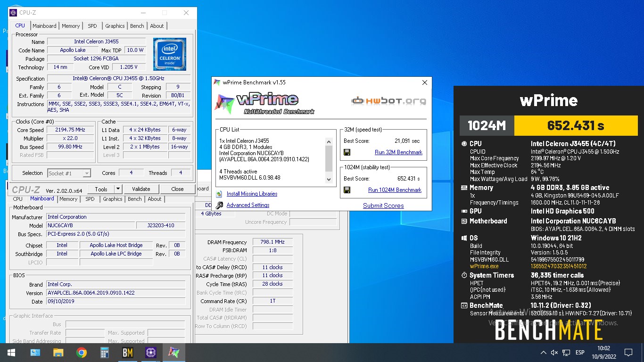Open the SPD tab in front CPU-Z

92,26
